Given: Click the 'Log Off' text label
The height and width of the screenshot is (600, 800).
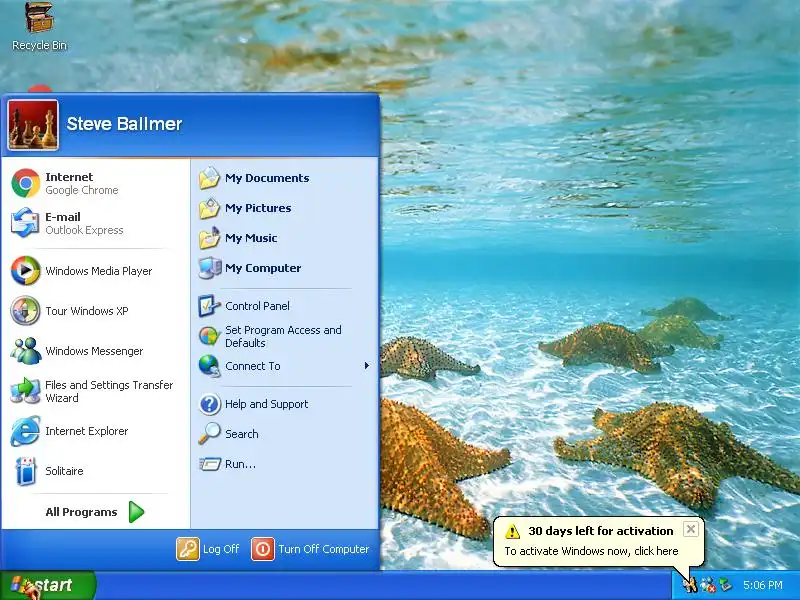Looking at the screenshot, I should (221, 549).
